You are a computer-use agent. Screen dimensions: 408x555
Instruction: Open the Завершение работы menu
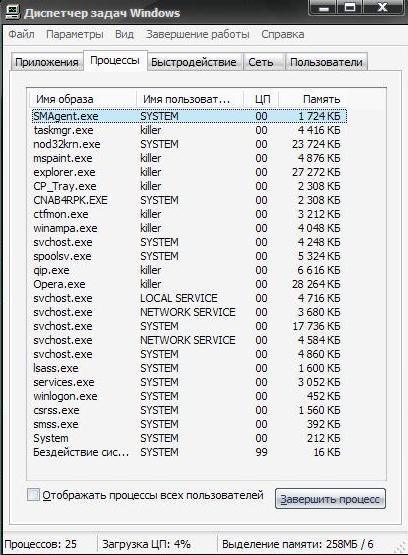tap(197, 34)
